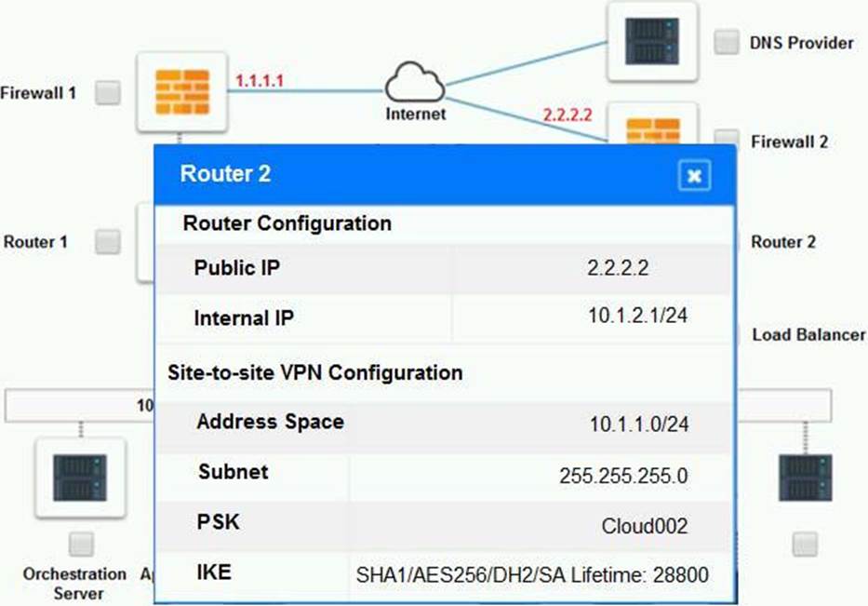The height and width of the screenshot is (606, 868).
Task: Tick the Firewall 1 checkbox
Action: click(107, 92)
